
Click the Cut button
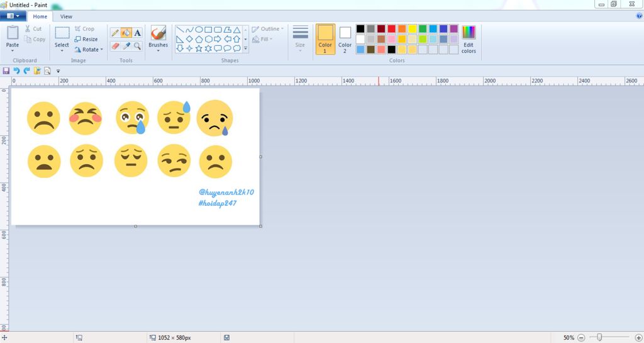point(33,29)
